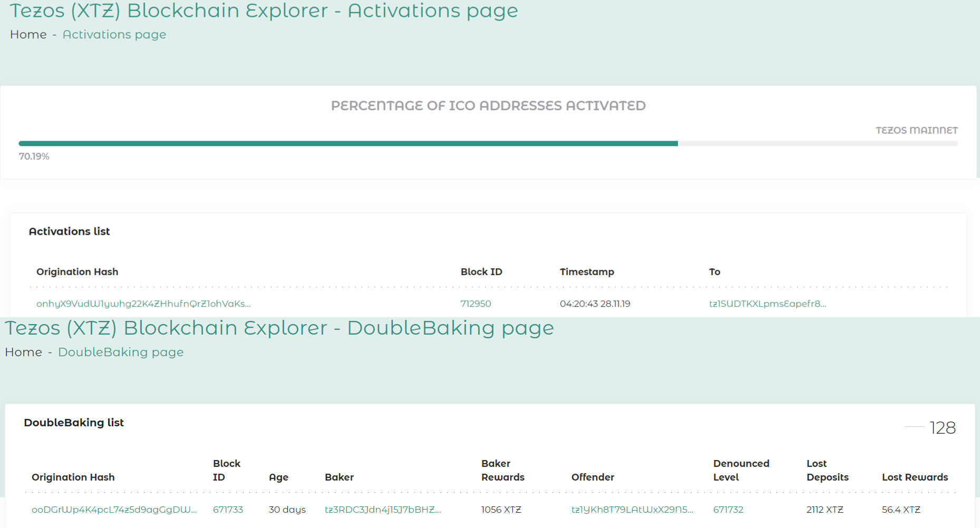Click the Age column header
Image resolution: width=980 pixels, height=528 pixels.
coord(278,477)
